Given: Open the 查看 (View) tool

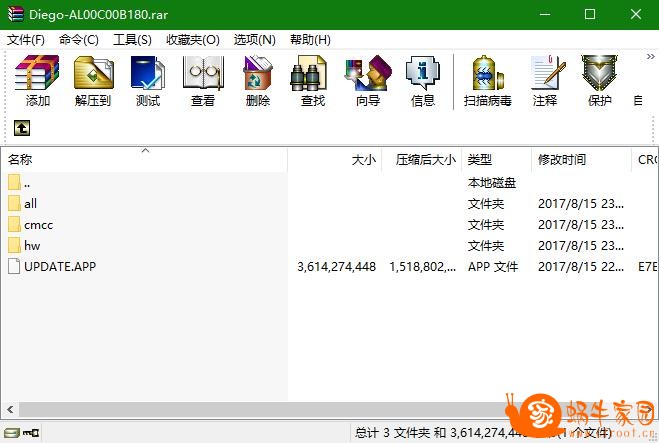Looking at the screenshot, I should pyautogui.click(x=203, y=81).
